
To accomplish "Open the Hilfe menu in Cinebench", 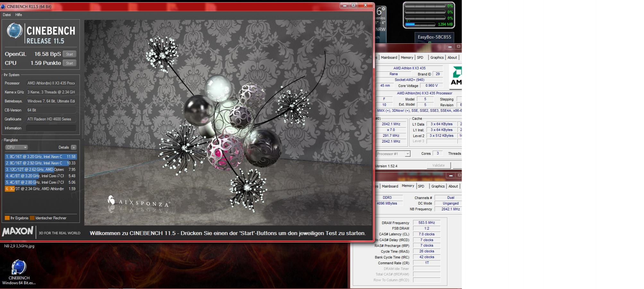I will 19,15.
